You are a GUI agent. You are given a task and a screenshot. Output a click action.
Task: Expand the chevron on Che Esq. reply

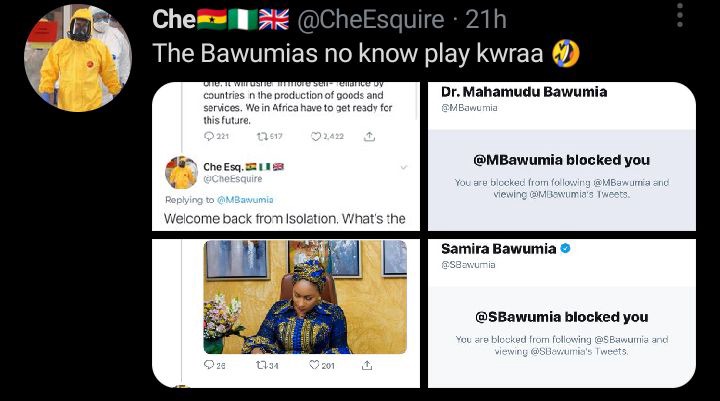coord(404,167)
